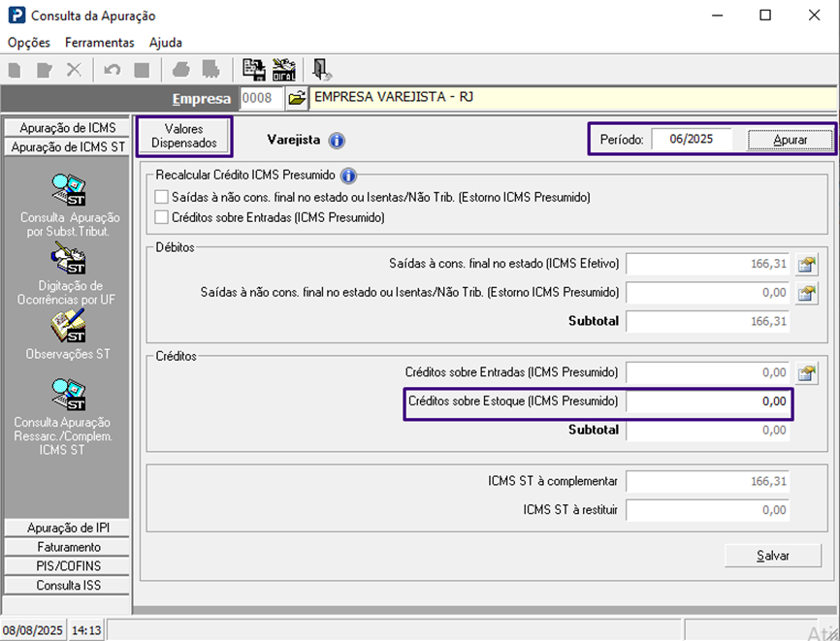Screen dimensions: 840x641
Task: Click the Período input field
Action: (691, 140)
